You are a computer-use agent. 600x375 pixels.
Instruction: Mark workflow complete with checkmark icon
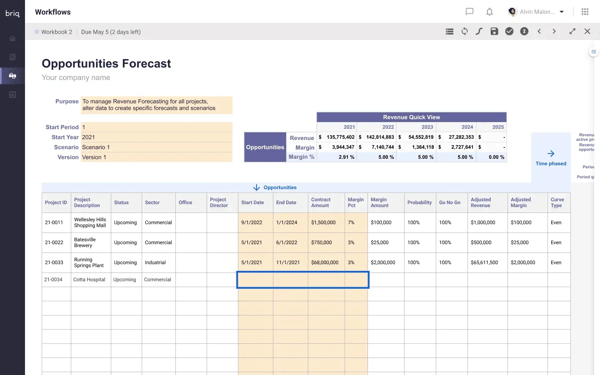tap(509, 32)
